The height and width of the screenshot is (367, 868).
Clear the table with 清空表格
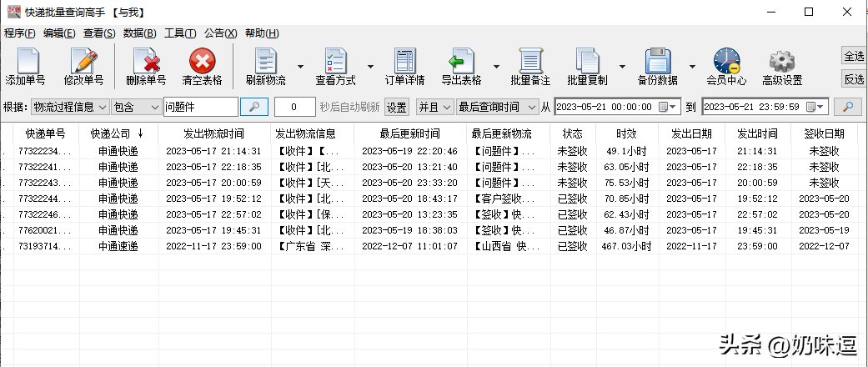point(202,67)
